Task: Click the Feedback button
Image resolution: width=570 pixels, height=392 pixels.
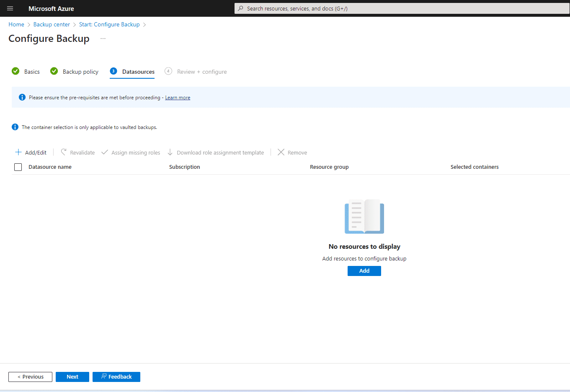Action: 116,377
